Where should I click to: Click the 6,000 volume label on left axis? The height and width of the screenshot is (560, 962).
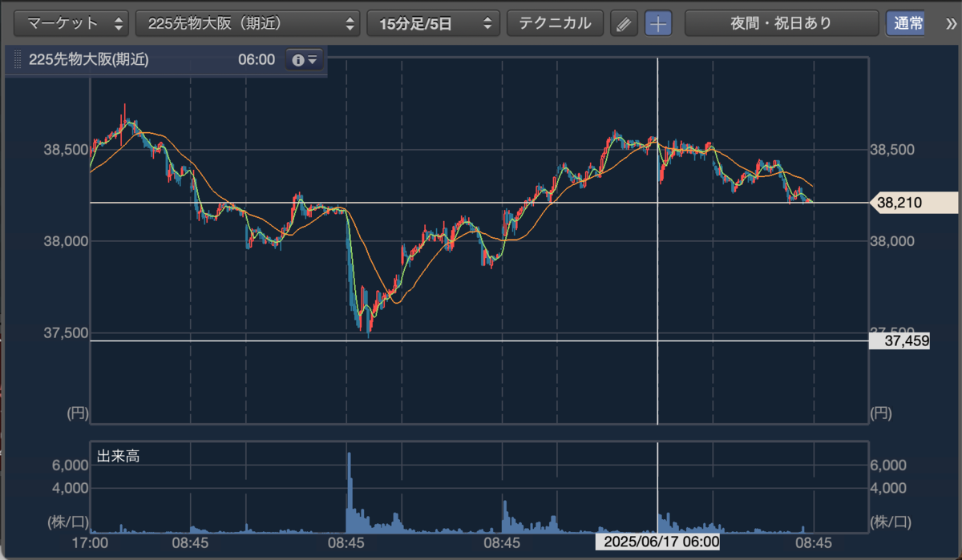point(71,465)
